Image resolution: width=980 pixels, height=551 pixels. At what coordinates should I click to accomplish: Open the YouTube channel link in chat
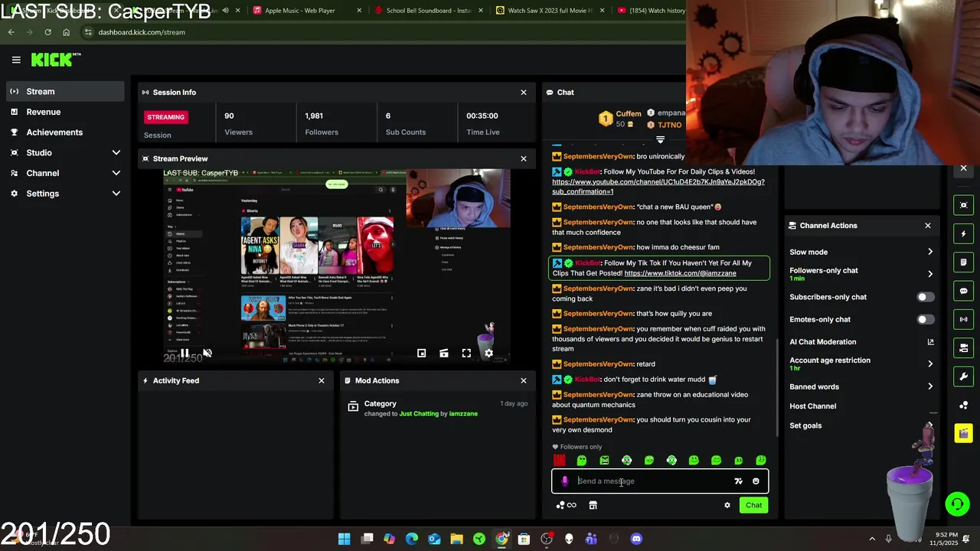click(658, 187)
